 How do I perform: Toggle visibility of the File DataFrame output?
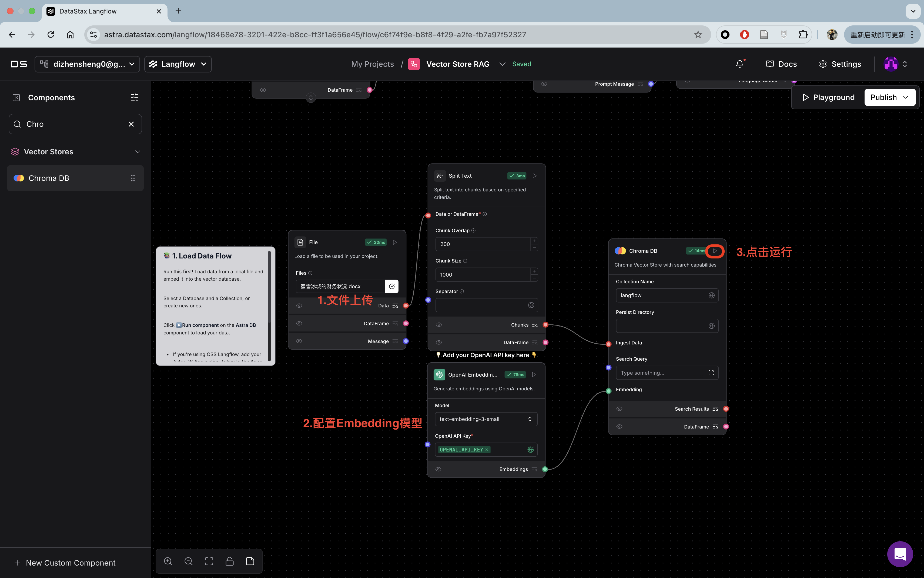pos(299,323)
